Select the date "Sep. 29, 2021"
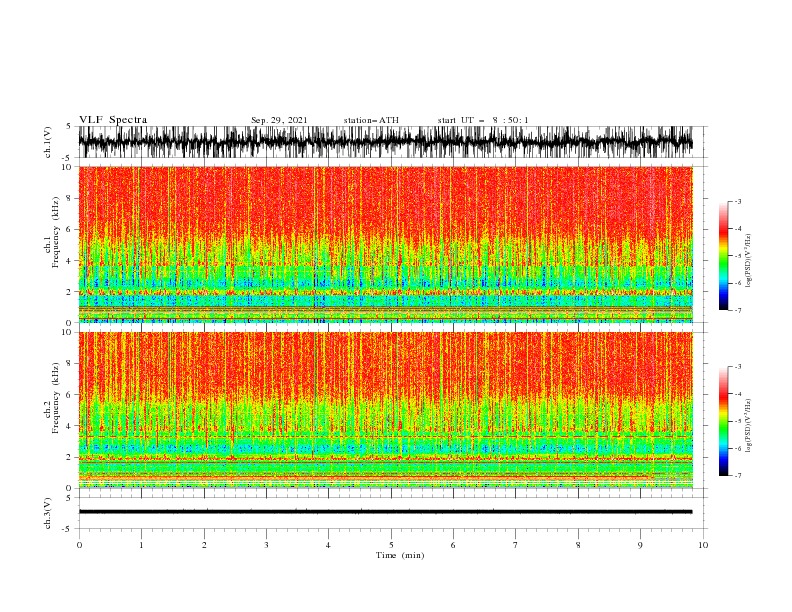 tap(279, 120)
